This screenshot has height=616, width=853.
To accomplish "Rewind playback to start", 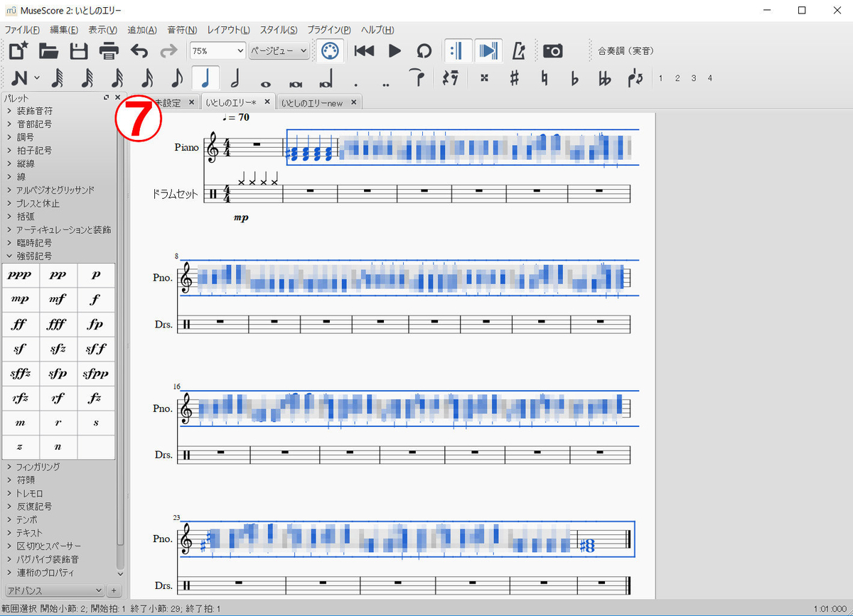I will [364, 50].
